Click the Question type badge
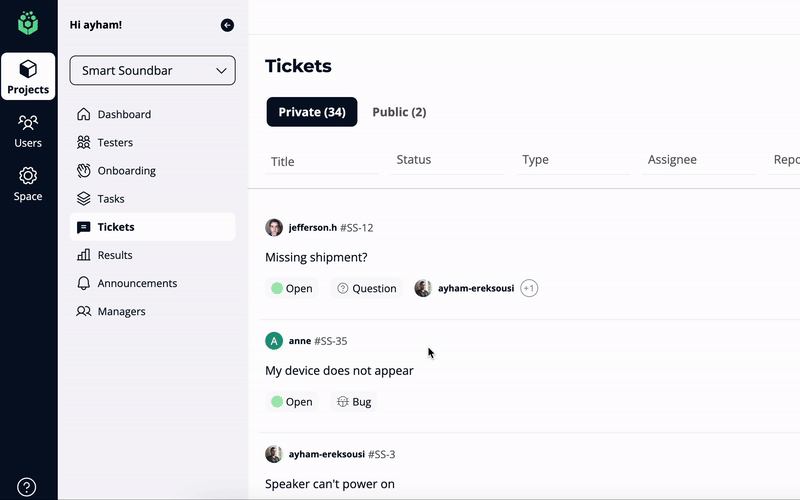Screen dimensions: 800x500 (366, 288)
